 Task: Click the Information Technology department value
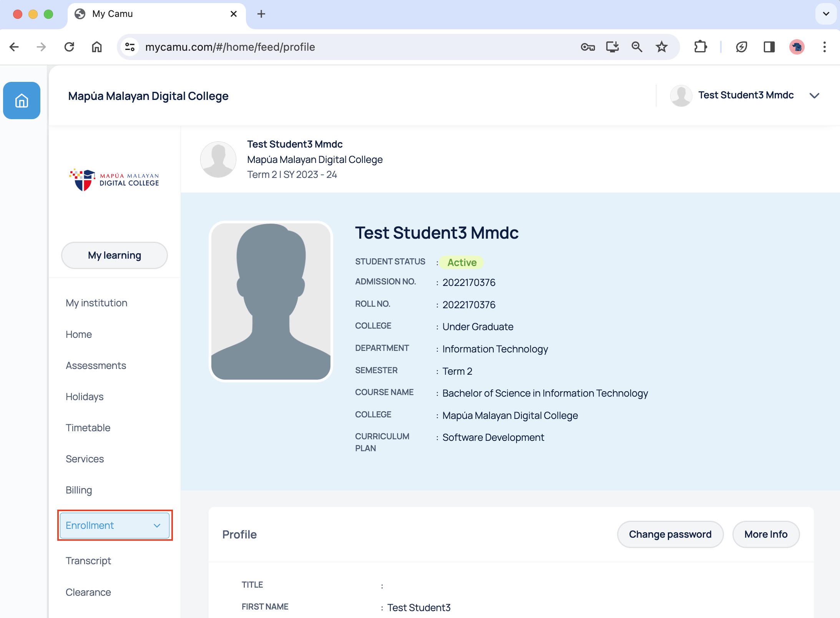click(x=495, y=349)
